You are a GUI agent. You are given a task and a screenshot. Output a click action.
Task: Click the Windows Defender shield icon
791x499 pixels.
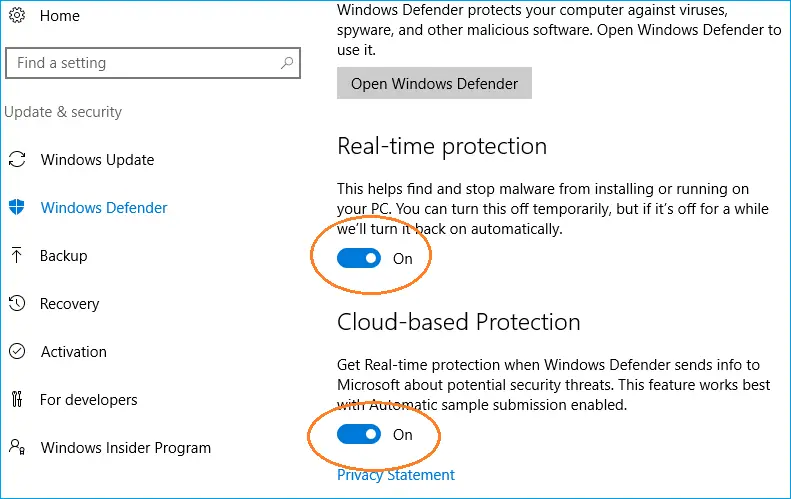point(17,207)
